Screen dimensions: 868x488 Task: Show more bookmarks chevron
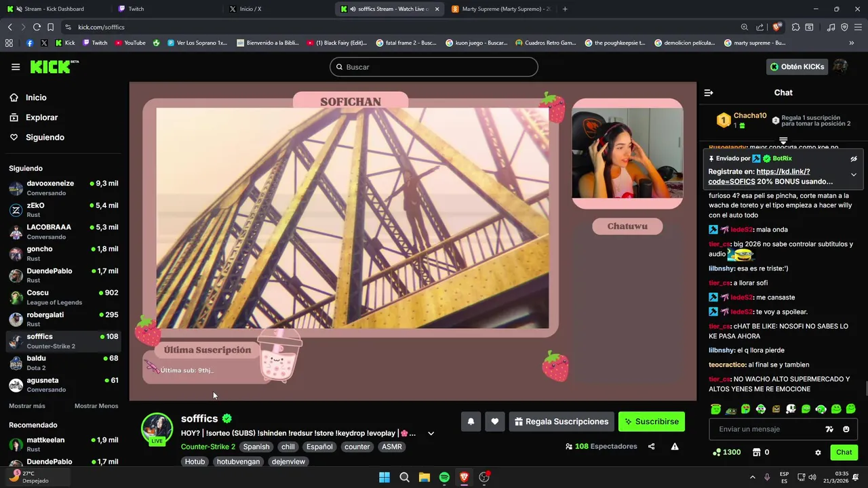852,43
